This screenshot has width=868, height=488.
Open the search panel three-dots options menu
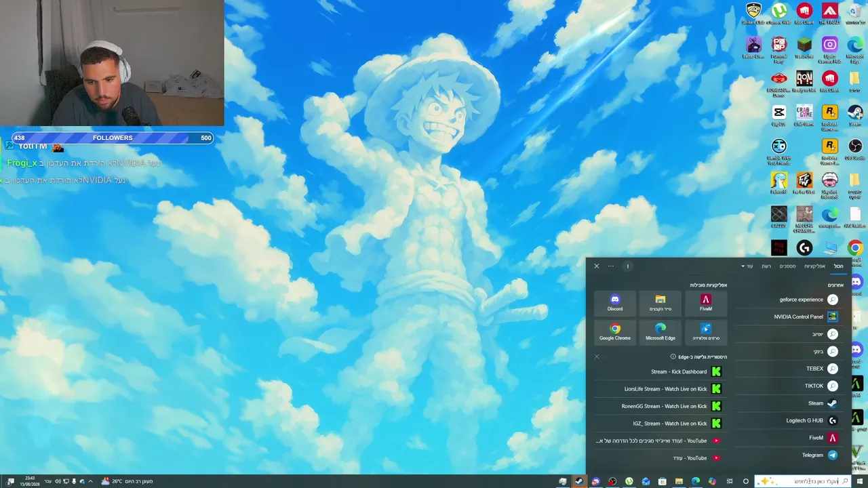point(611,266)
